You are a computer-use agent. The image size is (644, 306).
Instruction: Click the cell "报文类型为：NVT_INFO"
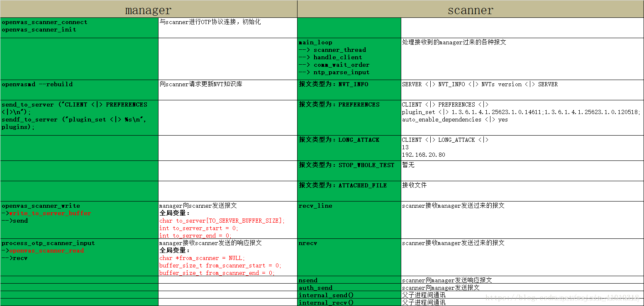(x=349, y=90)
